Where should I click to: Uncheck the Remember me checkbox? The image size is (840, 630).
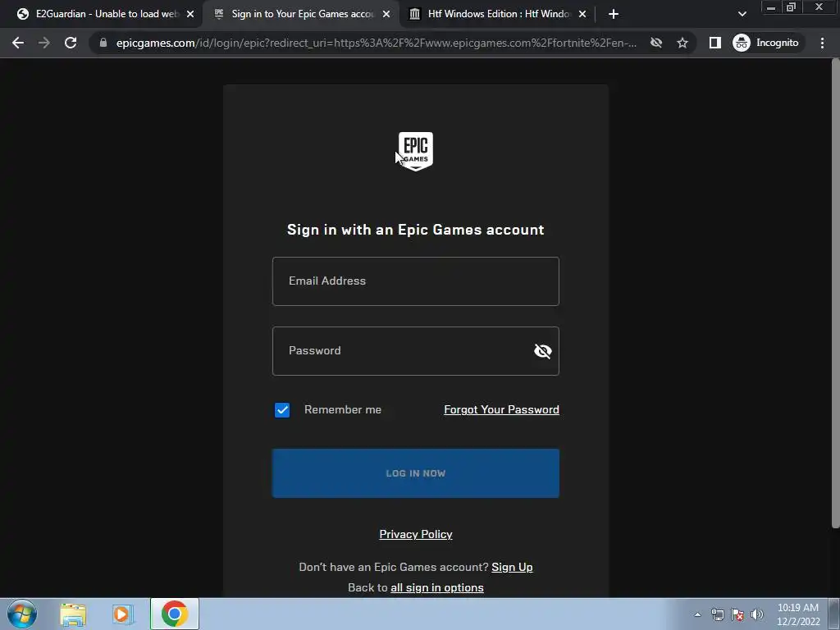click(x=282, y=410)
